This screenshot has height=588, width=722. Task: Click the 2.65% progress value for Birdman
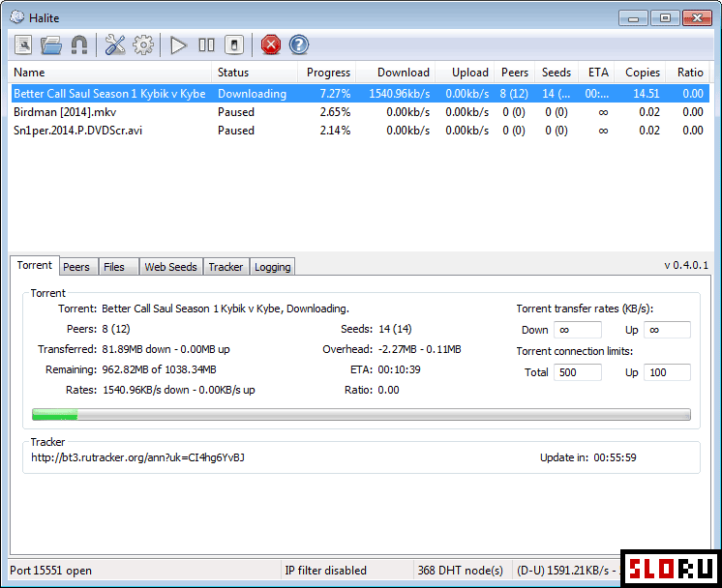tap(335, 112)
